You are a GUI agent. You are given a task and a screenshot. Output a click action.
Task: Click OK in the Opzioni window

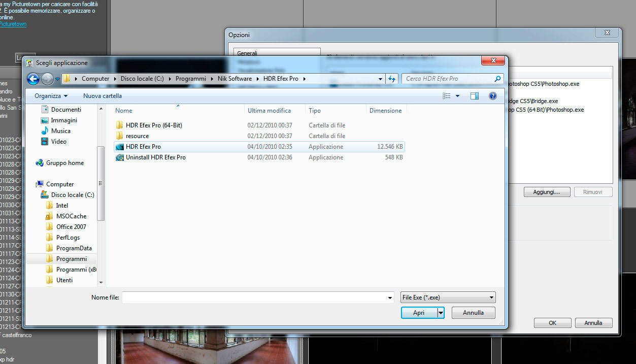[x=552, y=323]
